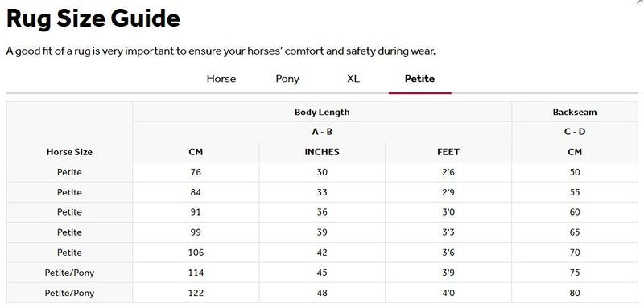Select the Horse Size header cell

tap(69, 152)
